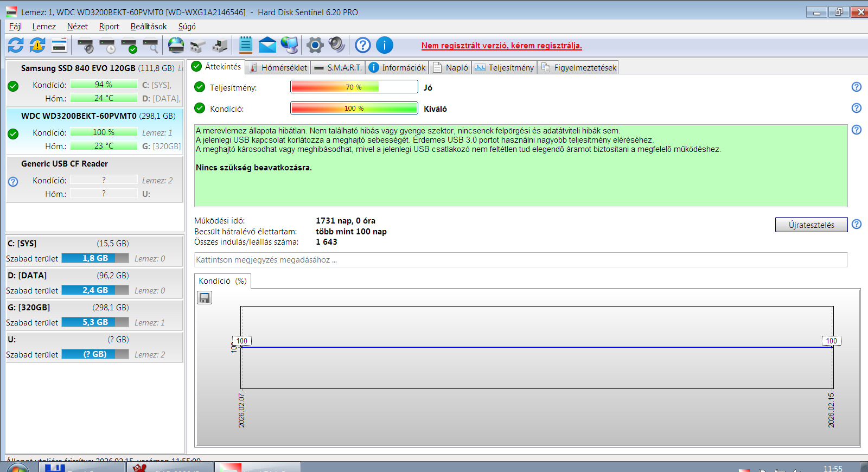Open the Nézet menu
This screenshot has height=472, width=868.
tap(77, 26)
